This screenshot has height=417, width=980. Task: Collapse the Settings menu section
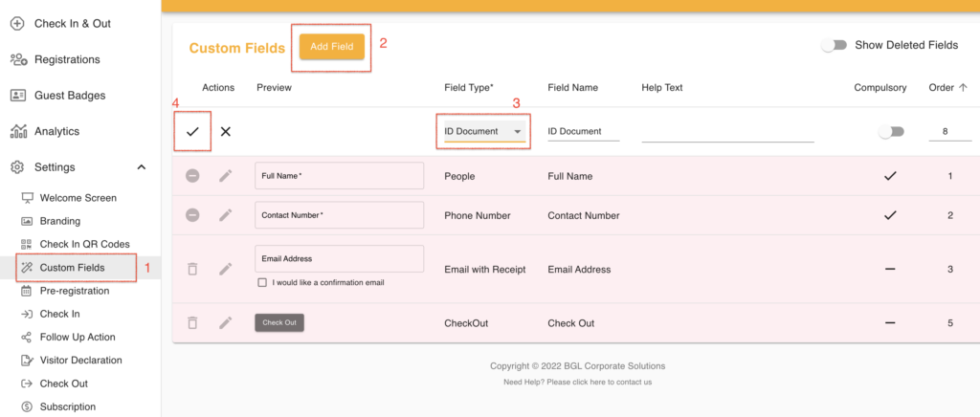coord(142,167)
